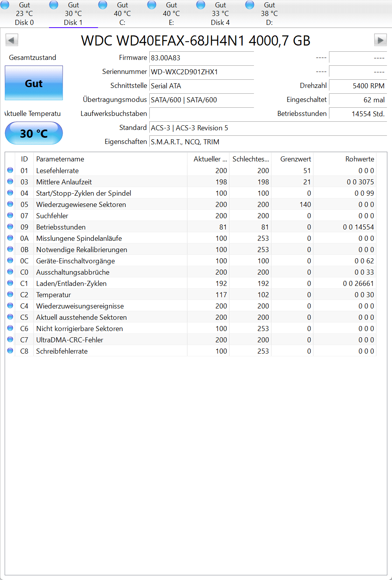This screenshot has width=392, height=580.
Task: Click status icon of Schreibfehlerrate row
Action: tap(10, 350)
